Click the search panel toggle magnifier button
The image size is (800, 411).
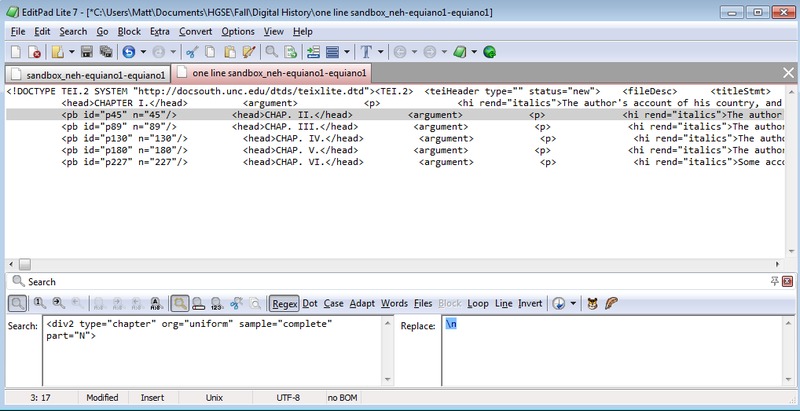point(17,303)
